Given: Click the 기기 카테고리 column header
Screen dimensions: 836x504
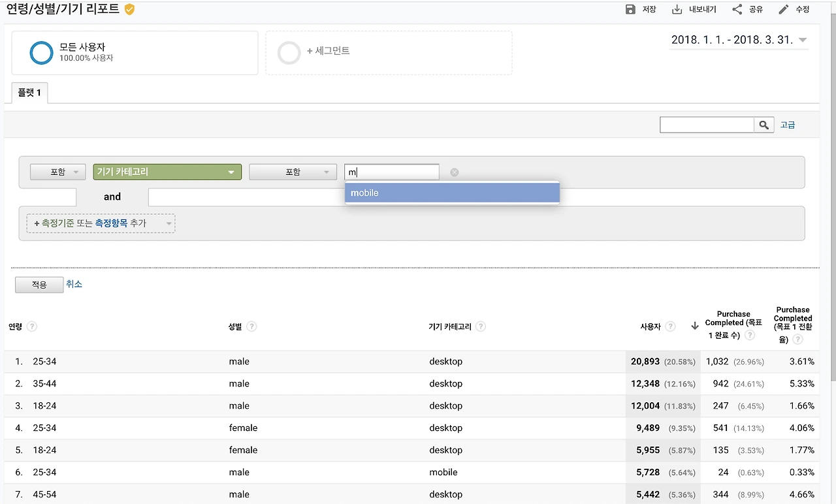Looking at the screenshot, I should (450, 326).
